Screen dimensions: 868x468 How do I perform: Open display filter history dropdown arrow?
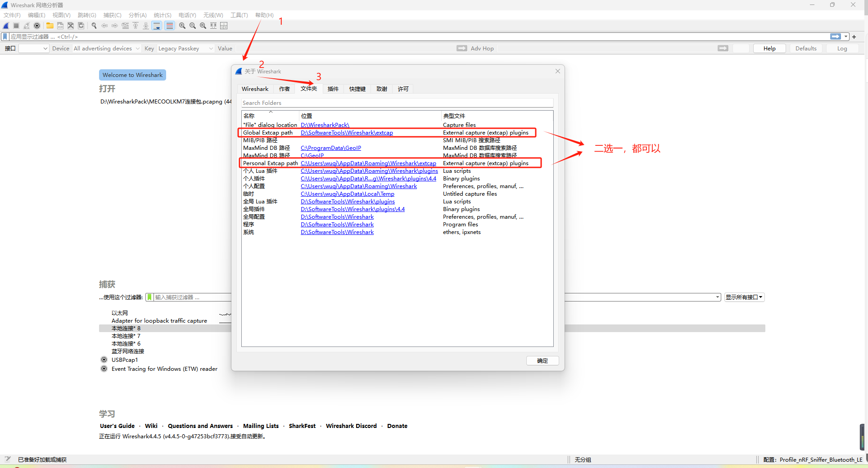pyautogui.click(x=846, y=37)
